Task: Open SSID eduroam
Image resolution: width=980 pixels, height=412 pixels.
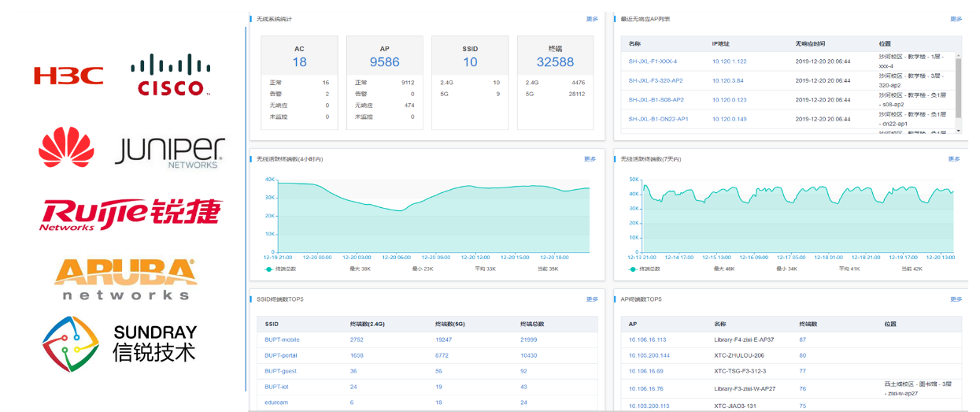Action: pyautogui.click(x=276, y=403)
